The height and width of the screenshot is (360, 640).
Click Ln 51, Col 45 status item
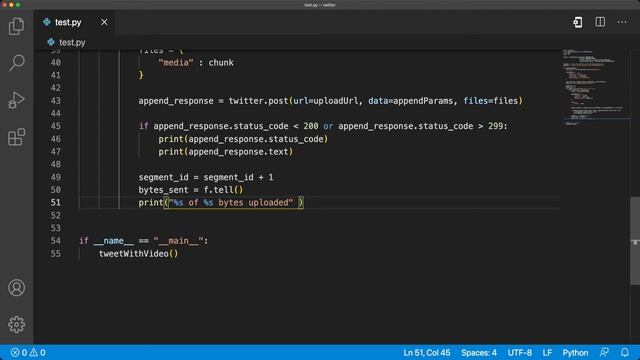click(427, 353)
